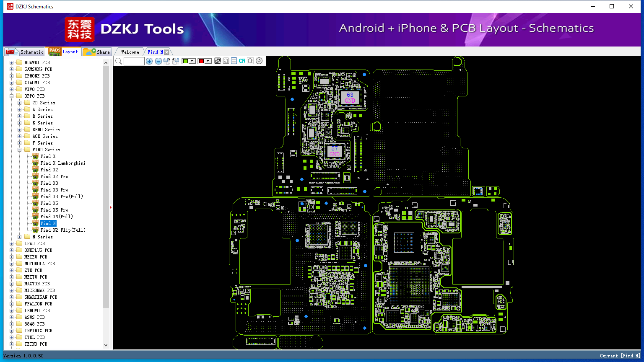
Task: Open the Share tab
Action: tap(96, 52)
